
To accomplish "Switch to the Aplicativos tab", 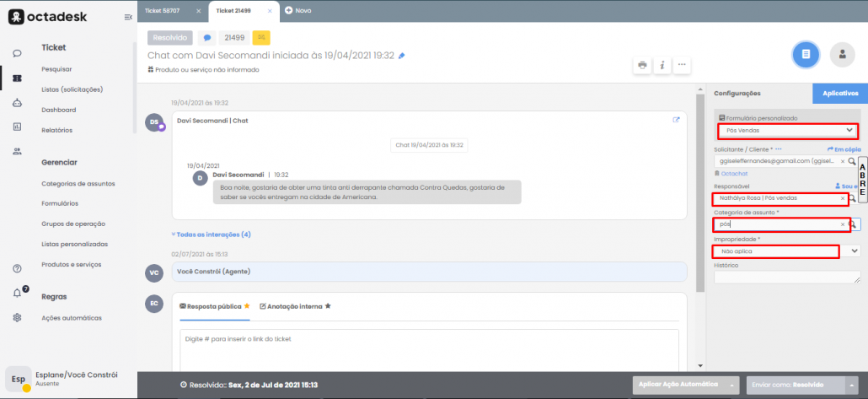I will 839,93.
